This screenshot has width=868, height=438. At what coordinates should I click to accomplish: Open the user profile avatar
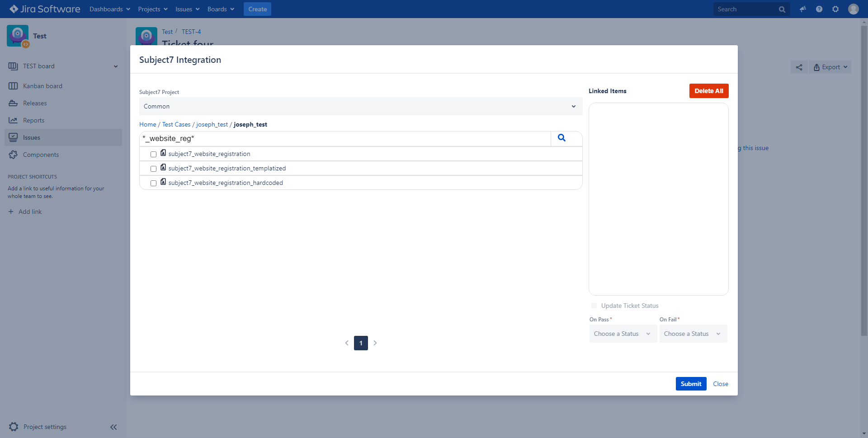[853, 9]
